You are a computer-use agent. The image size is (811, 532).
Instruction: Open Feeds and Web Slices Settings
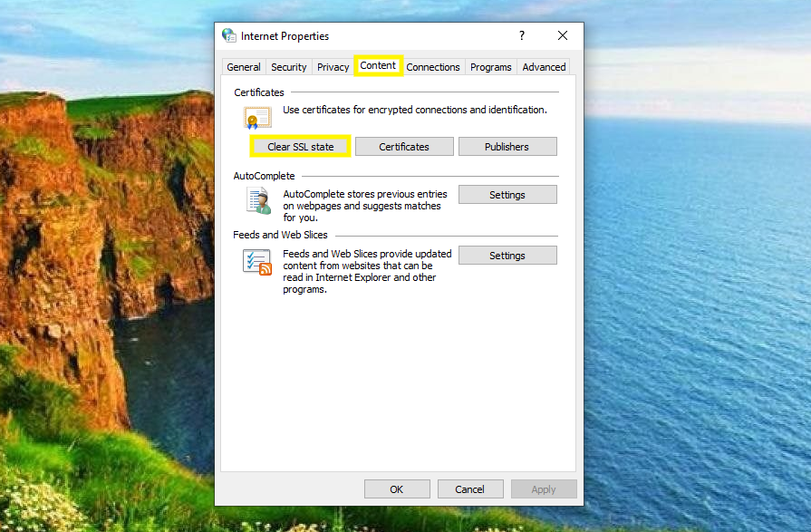click(x=507, y=256)
